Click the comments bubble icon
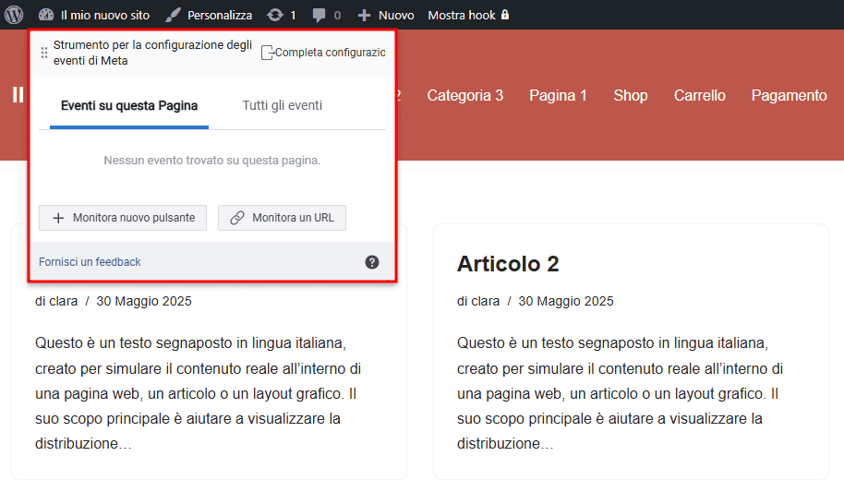 tap(320, 15)
